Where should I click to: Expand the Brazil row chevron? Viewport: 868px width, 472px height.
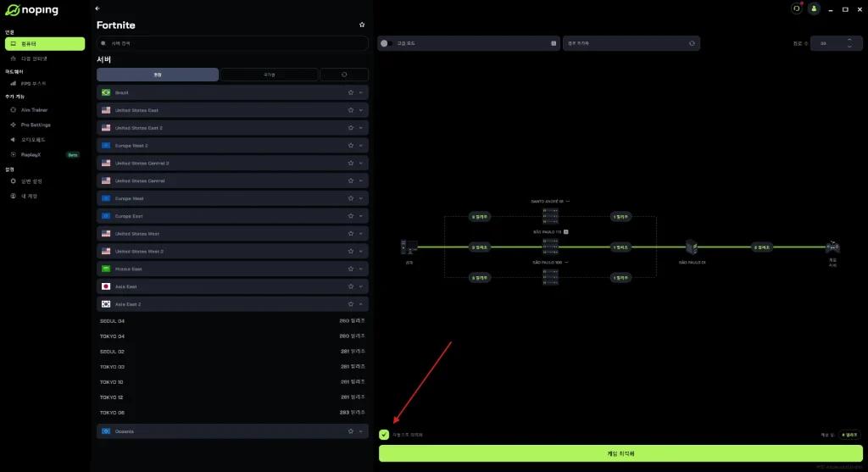point(361,92)
